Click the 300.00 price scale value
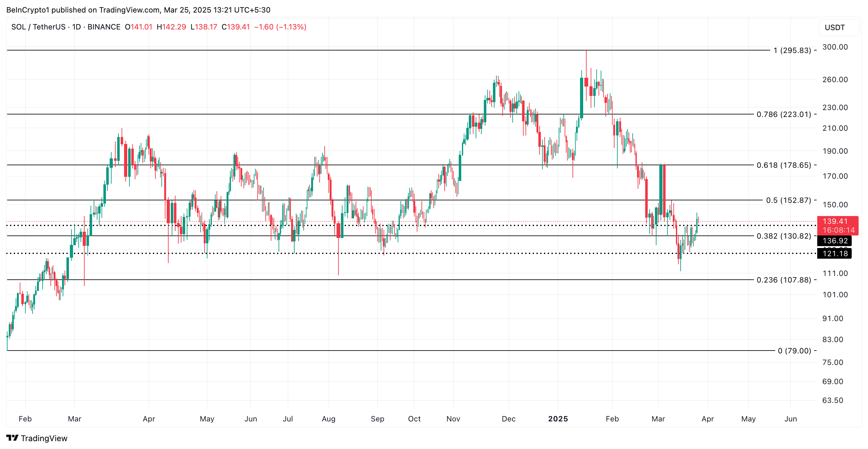Viewport: 868px width, 449px height. point(835,47)
